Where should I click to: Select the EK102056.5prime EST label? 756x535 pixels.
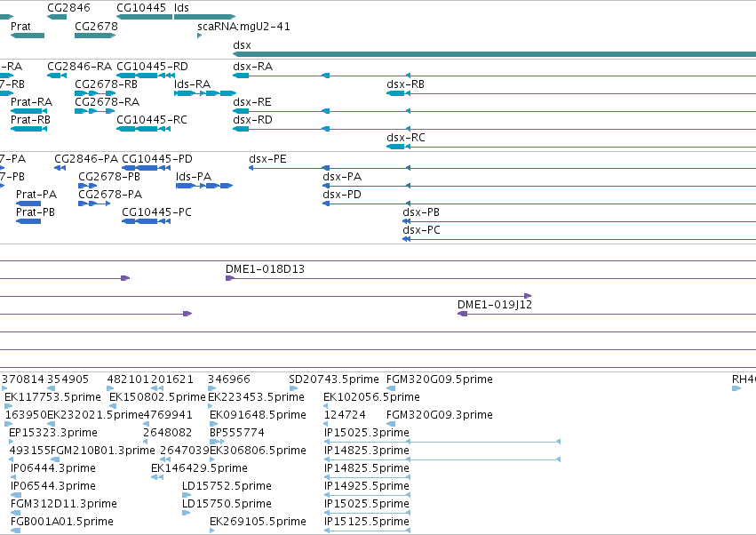tap(371, 397)
